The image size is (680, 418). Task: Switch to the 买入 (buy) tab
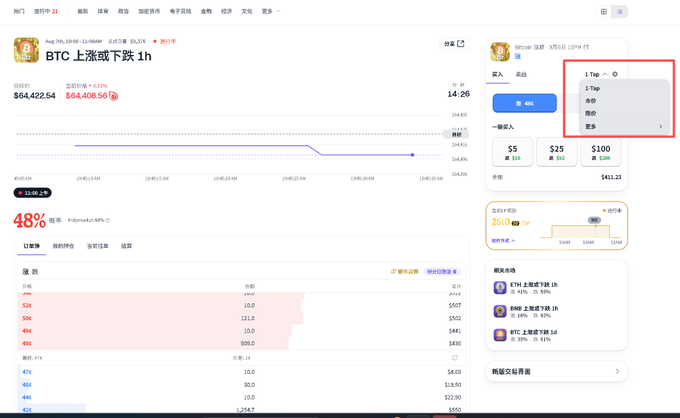pyautogui.click(x=497, y=75)
